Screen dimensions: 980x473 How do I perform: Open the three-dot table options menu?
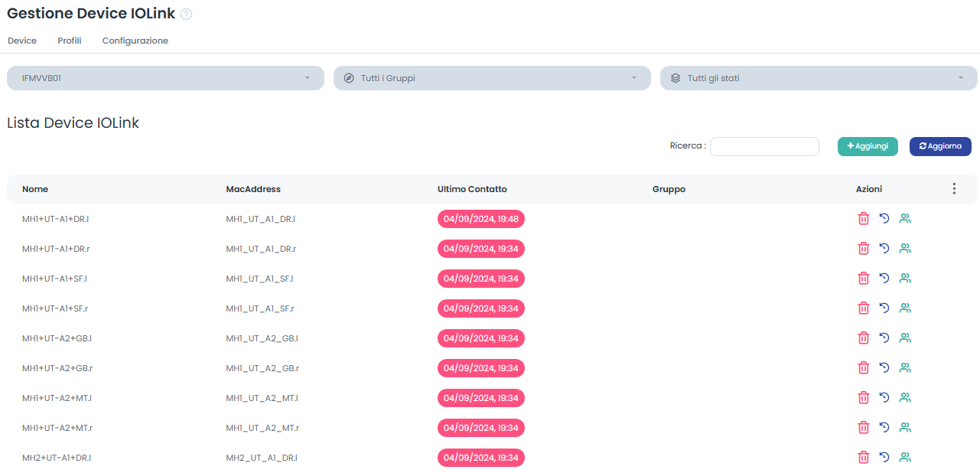tap(954, 189)
